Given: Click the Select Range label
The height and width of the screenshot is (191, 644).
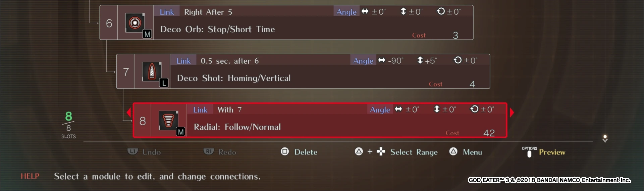Looking at the screenshot, I should pos(414,152).
